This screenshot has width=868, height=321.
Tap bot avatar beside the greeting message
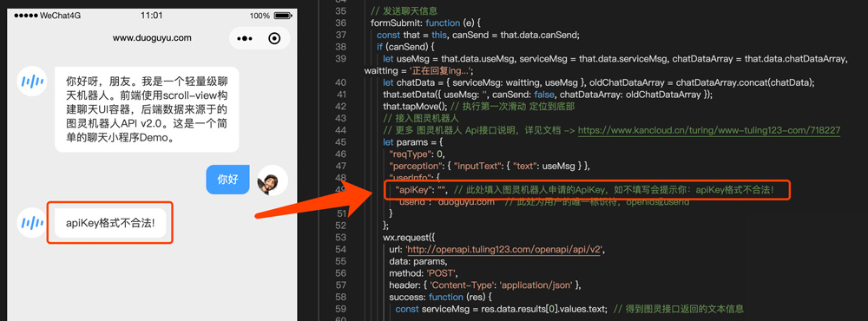pyautogui.click(x=31, y=82)
